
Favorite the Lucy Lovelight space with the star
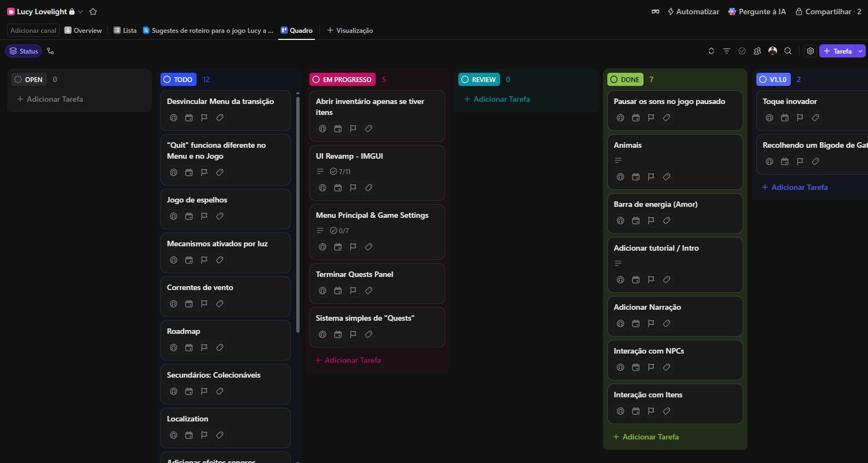click(93, 11)
